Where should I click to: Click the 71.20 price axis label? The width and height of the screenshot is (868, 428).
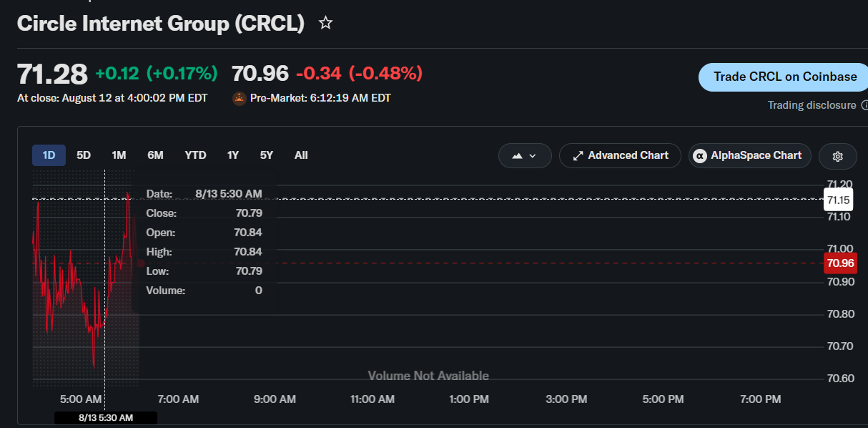(x=839, y=184)
